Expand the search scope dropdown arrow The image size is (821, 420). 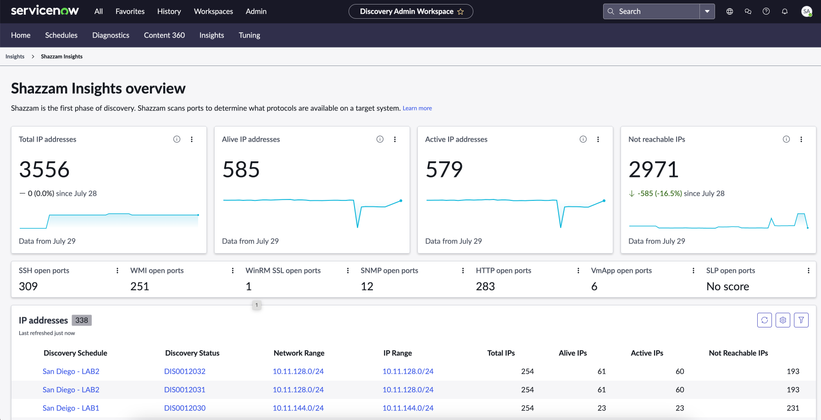[x=707, y=12]
